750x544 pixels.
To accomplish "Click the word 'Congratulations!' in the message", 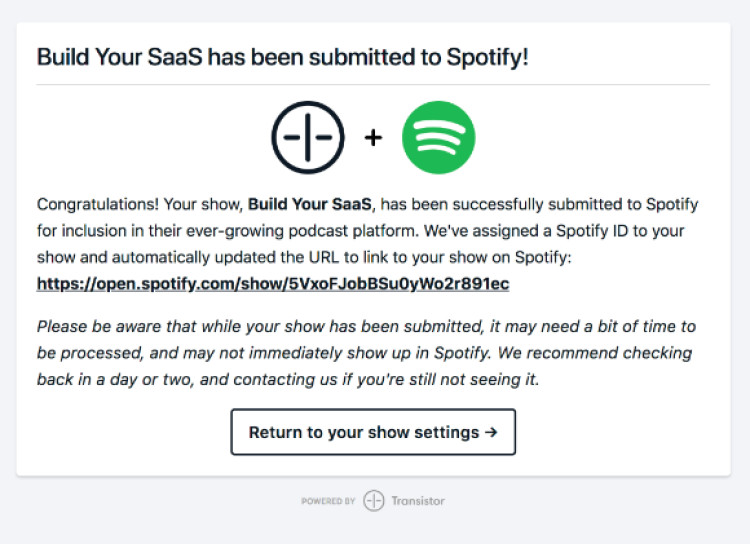I will pos(98,204).
